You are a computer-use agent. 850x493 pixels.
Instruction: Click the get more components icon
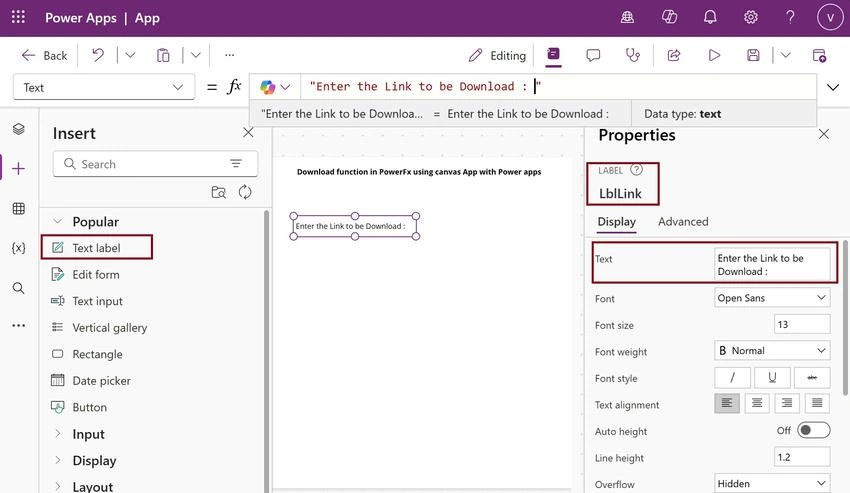218,192
